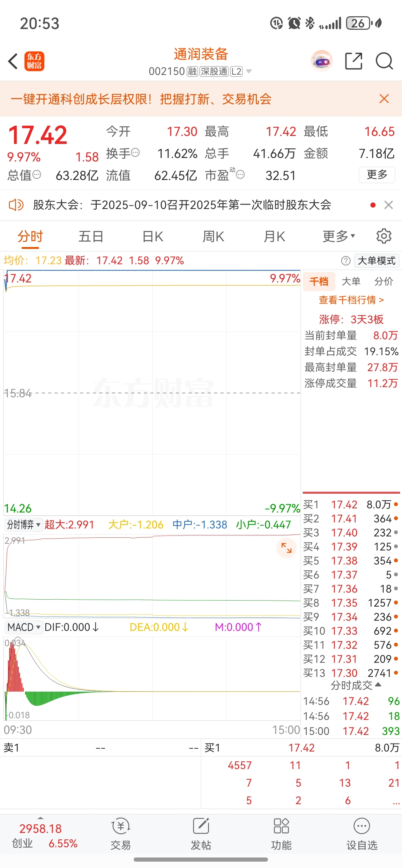Switch to the 周K tab
The width and height of the screenshot is (402, 868).
[213, 236]
